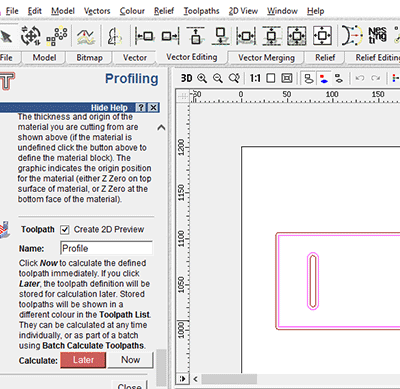The height and width of the screenshot is (389, 400).
Task: Align selected vectors to the right edge
Action: point(170,36)
